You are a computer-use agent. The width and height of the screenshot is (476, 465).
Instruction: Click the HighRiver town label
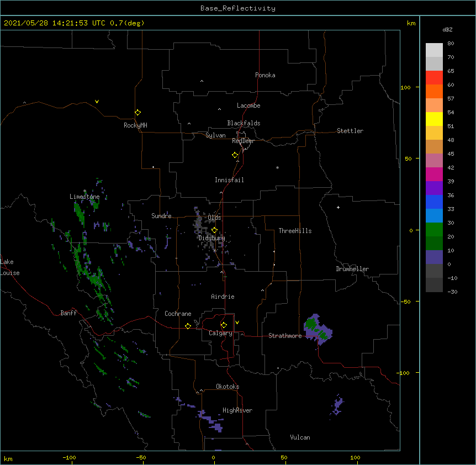(x=237, y=410)
